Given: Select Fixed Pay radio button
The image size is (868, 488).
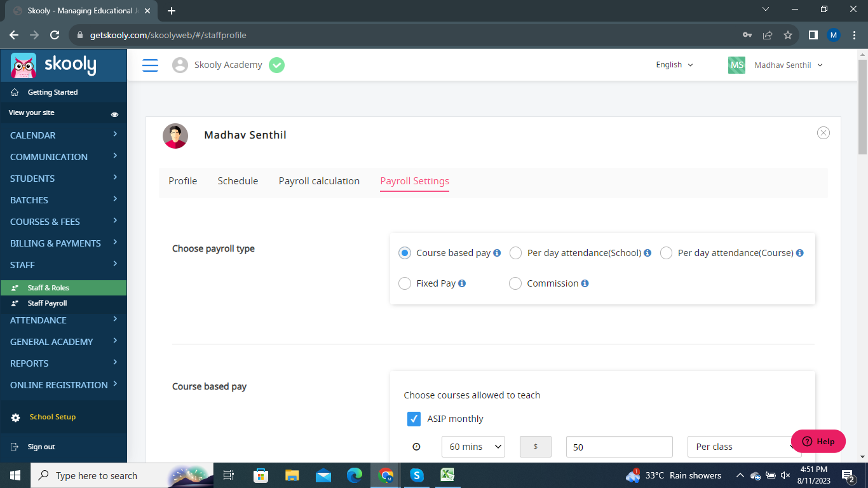Looking at the screenshot, I should coord(405,283).
